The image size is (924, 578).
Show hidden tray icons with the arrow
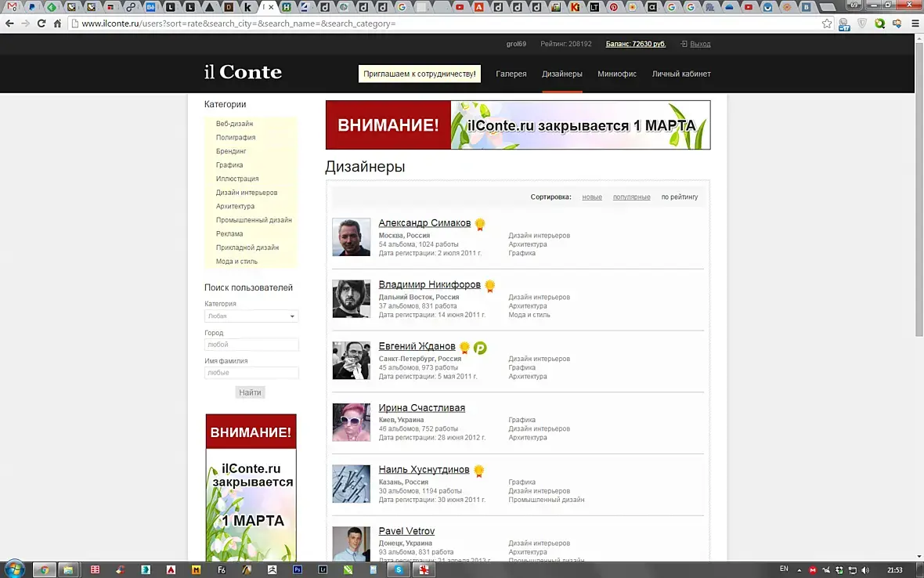pos(799,569)
